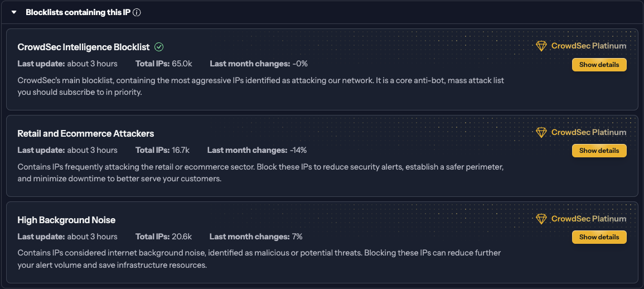Click CrowdSec Platinum label on Noise blocklist
Viewport: 644px width, 289px height.
pos(588,219)
